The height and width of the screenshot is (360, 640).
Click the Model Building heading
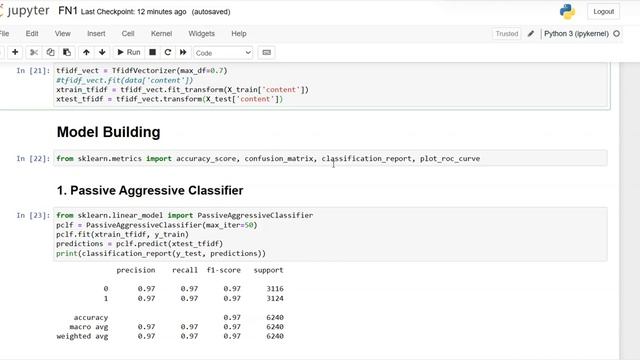click(x=109, y=132)
